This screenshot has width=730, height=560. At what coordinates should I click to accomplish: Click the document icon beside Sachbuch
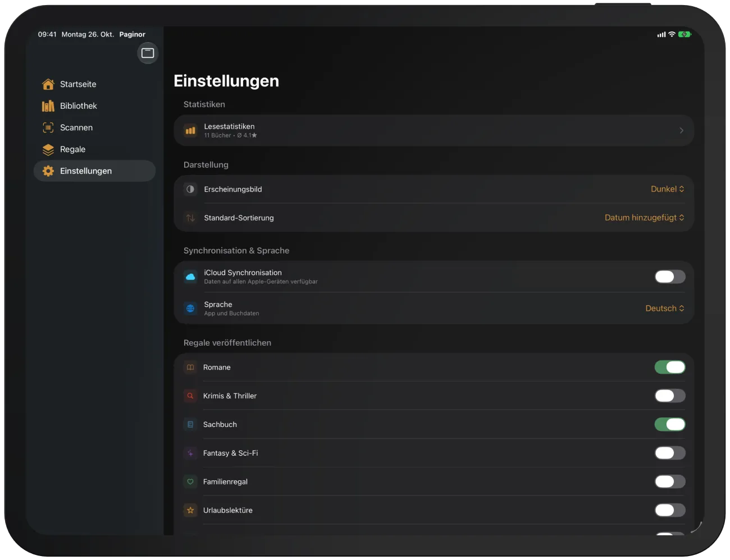pyautogui.click(x=190, y=425)
